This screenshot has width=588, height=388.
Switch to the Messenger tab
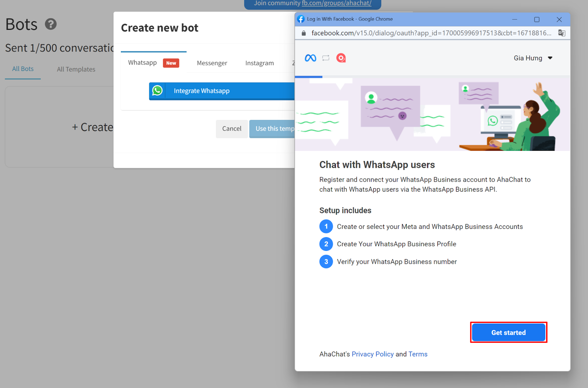212,63
